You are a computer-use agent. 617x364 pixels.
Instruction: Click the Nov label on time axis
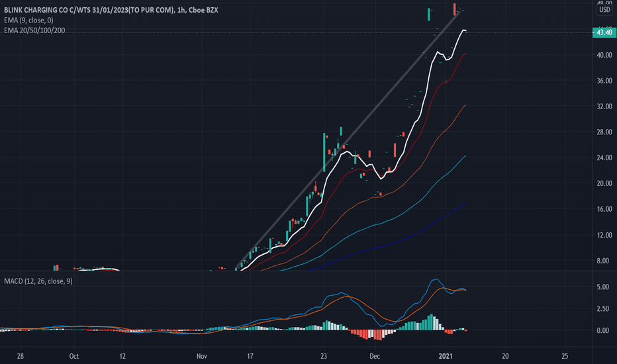pyautogui.click(x=202, y=356)
